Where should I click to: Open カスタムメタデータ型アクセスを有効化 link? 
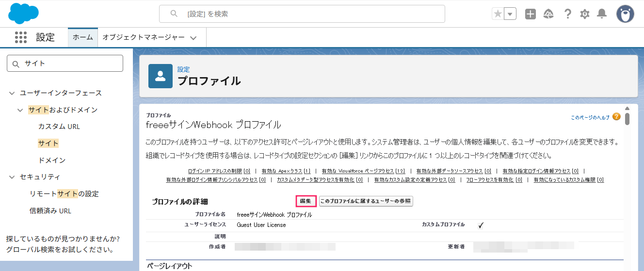(320, 180)
